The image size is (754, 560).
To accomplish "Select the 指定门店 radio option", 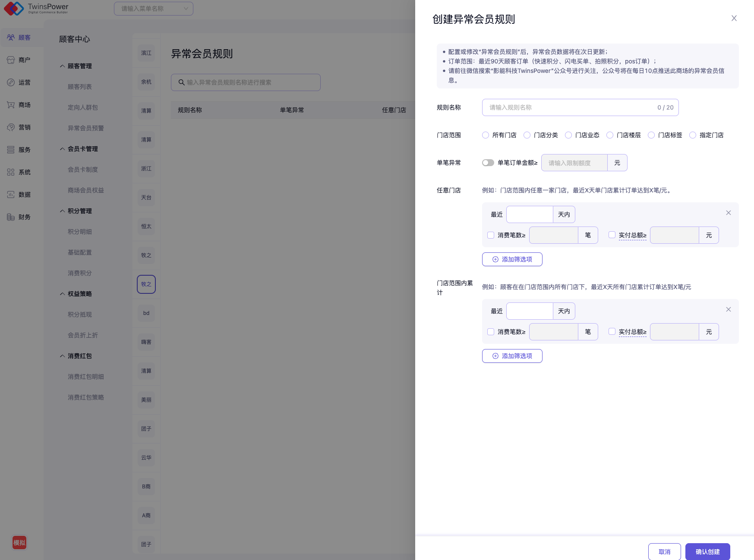I will [693, 135].
